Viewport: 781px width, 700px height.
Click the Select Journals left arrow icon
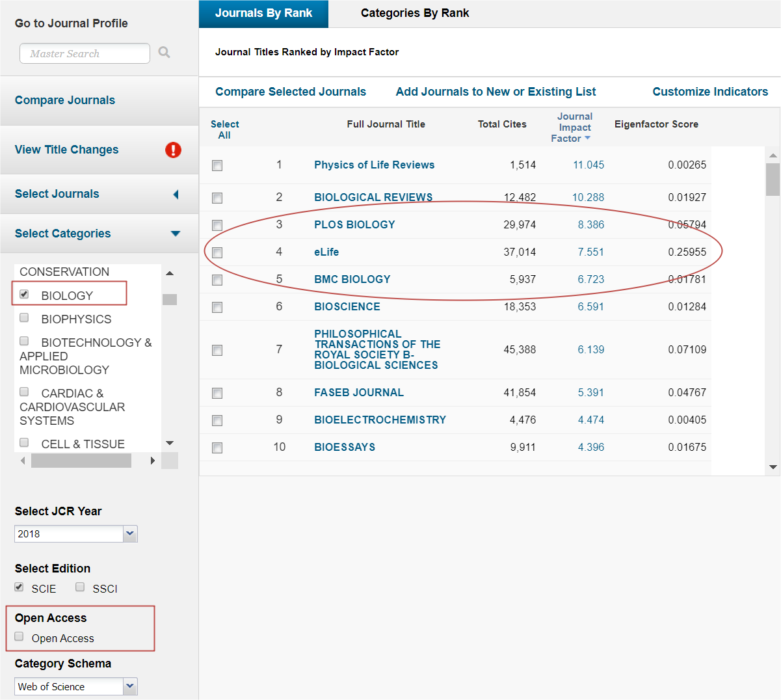click(176, 195)
